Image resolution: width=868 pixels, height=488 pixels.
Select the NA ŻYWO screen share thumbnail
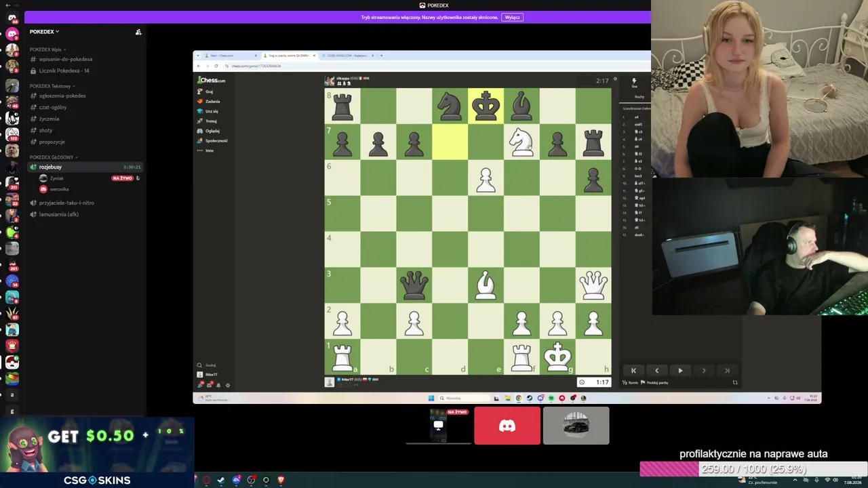click(438, 426)
